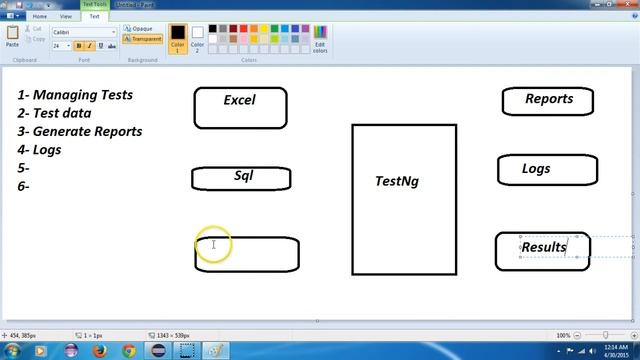
Task: Click the Logs box label
Action: click(536, 169)
